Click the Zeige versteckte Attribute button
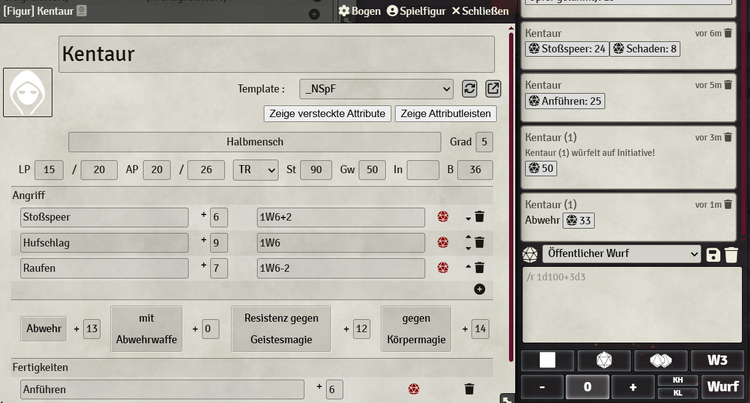The height and width of the screenshot is (403, 750). click(327, 114)
